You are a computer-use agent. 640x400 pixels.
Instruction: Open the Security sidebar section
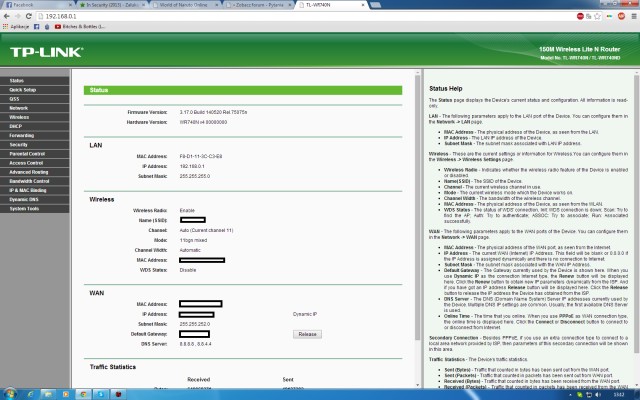click(35, 144)
